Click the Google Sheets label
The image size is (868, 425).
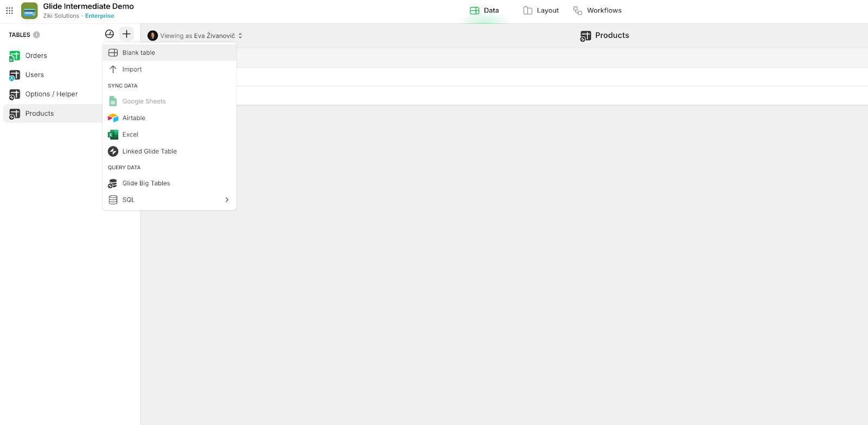(144, 101)
